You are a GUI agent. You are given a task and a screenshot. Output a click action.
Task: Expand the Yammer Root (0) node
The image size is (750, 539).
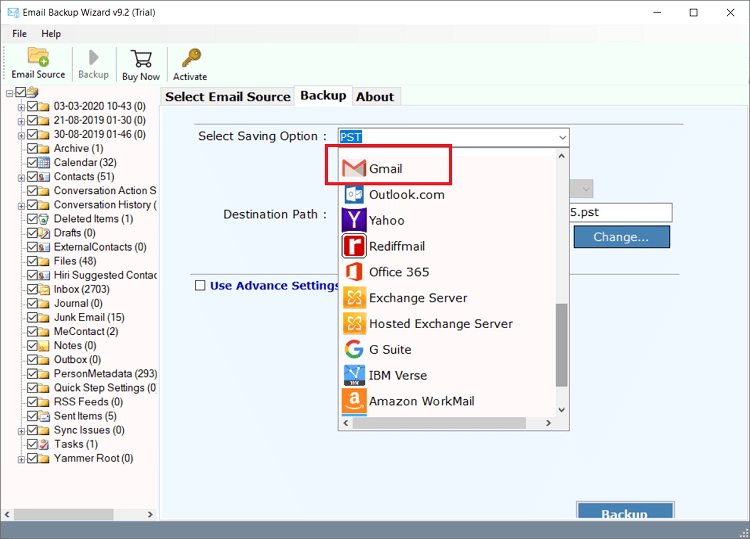click(x=21, y=460)
